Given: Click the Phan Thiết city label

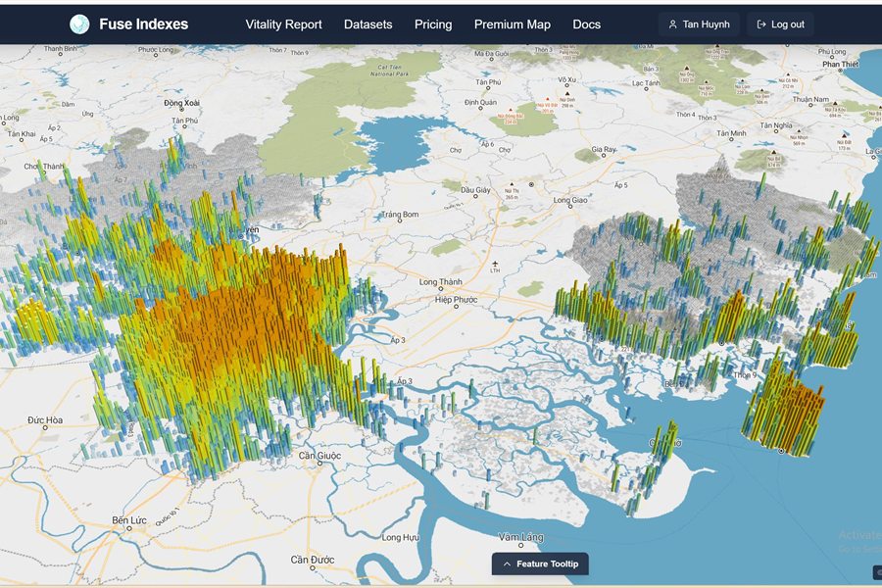Looking at the screenshot, I should coord(841,64).
